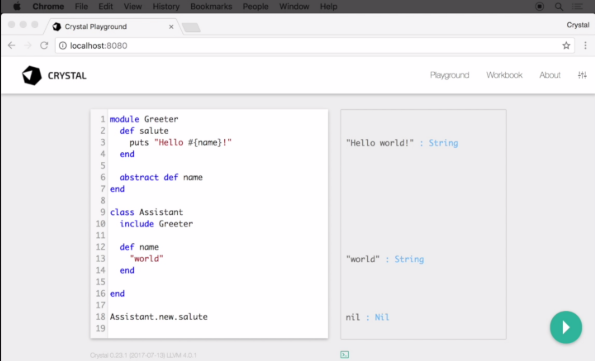Click 'abstract def name' code line
Image resolution: width=595 pixels, height=361 pixels.
click(x=161, y=177)
